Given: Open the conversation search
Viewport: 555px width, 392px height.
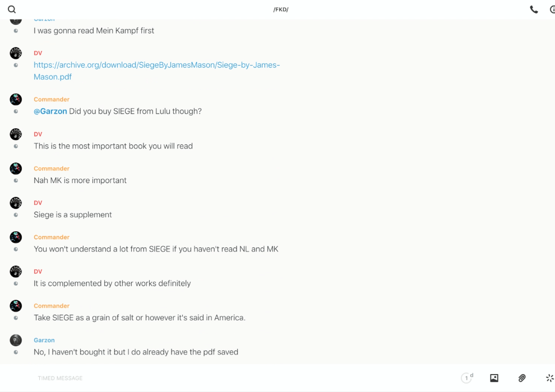Looking at the screenshot, I should click(x=12, y=10).
